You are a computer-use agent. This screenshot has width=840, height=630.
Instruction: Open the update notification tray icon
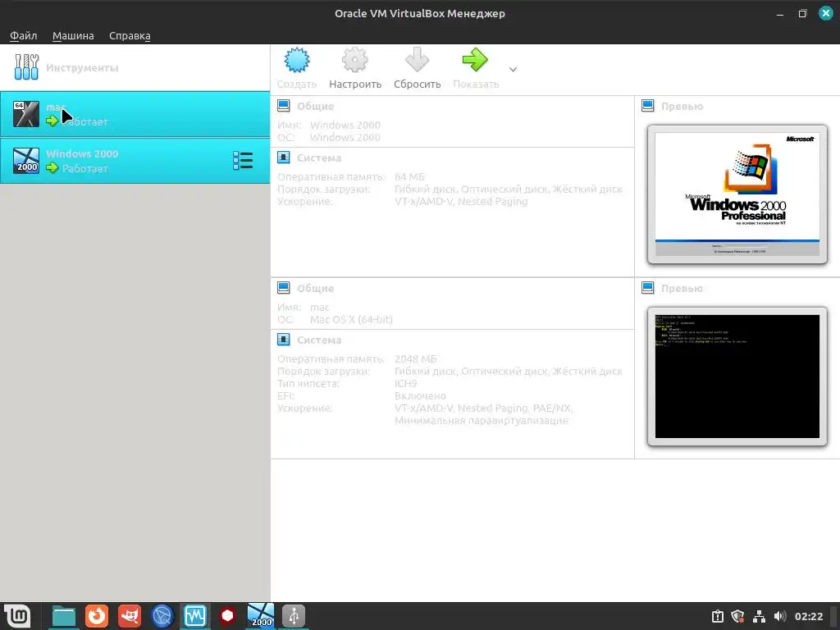[718, 617]
